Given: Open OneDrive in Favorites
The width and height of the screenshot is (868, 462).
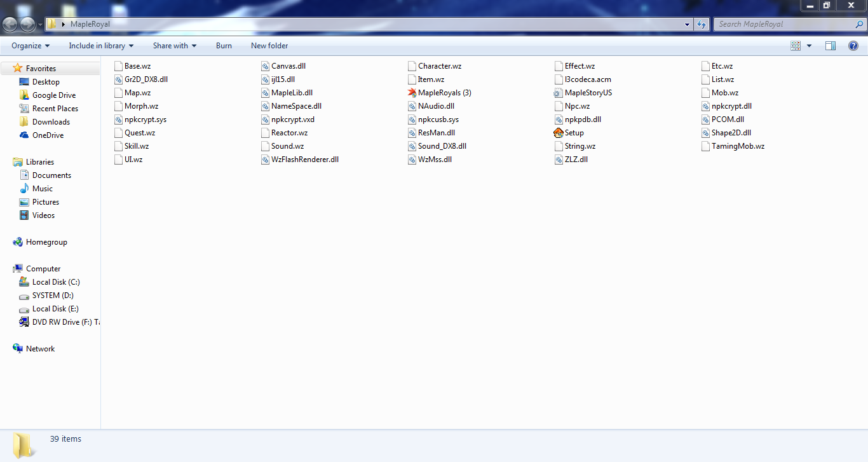Looking at the screenshot, I should point(48,135).
